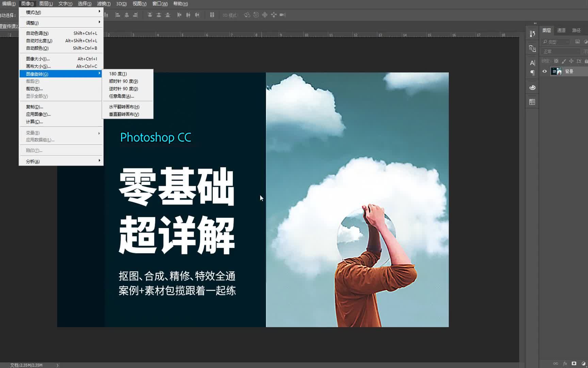The image size is (588, 368).
Task: Click the distribute vertical centers icon
Action: coord(159,15)
